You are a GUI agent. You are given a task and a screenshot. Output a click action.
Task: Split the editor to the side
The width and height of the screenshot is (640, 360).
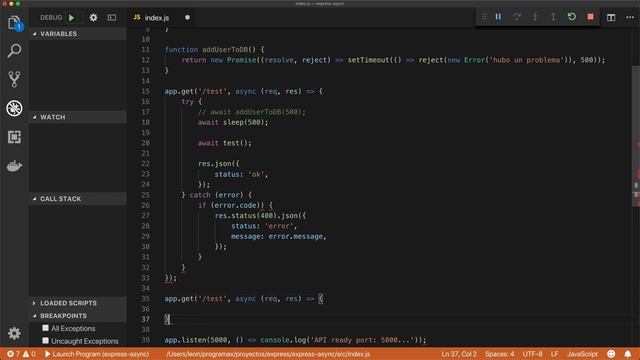coord(611,18)
